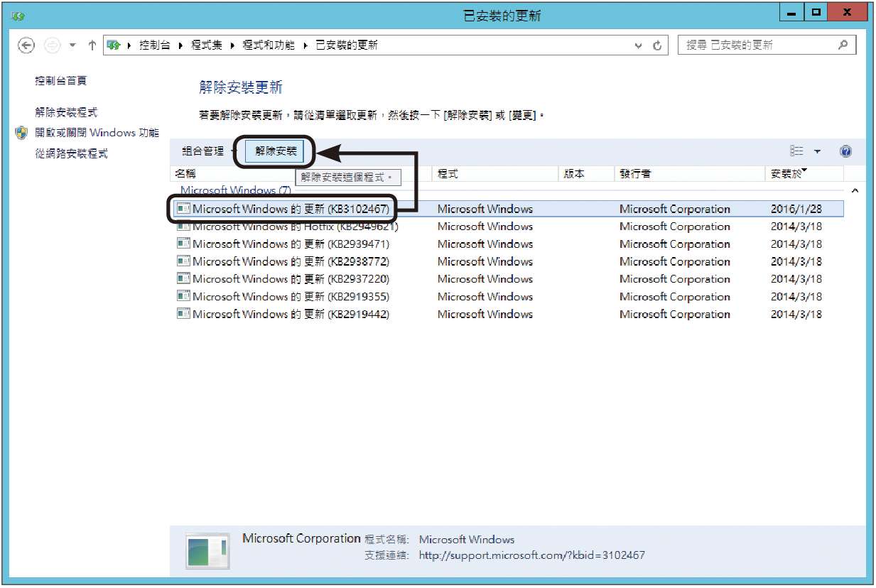The image size is (876, 588).
Task: Open Help with the question mark icon
Action: click(x=845, y=151)
